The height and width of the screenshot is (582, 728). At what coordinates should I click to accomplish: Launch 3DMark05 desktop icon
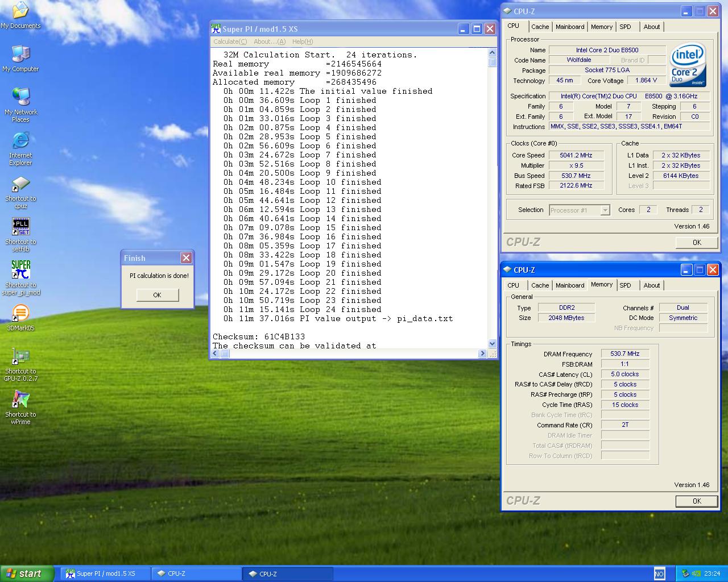(20, 318)
